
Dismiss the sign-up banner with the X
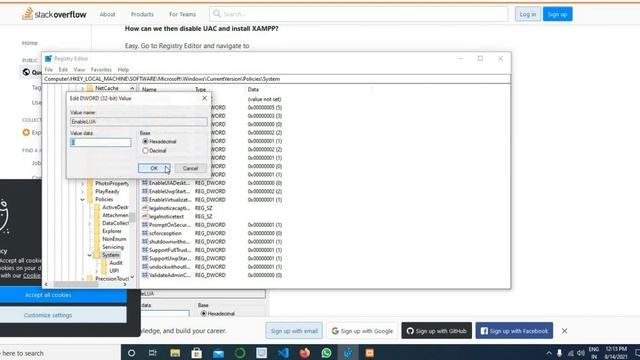[564, 331]
